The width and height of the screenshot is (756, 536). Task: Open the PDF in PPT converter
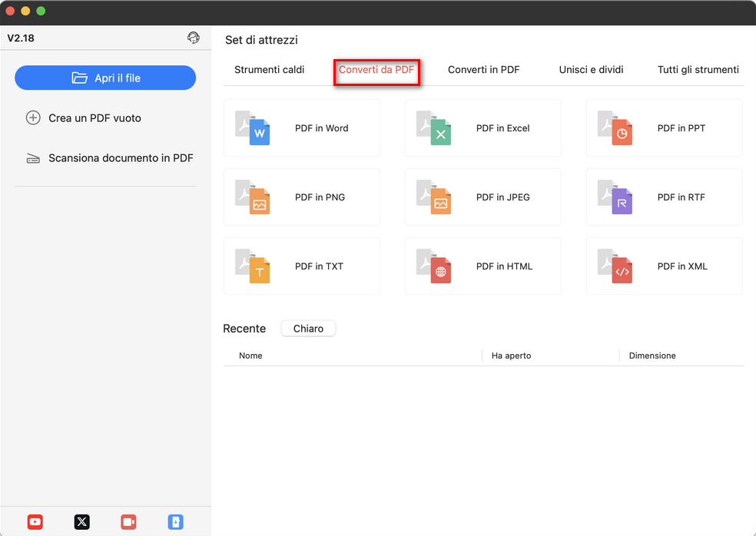663,127
